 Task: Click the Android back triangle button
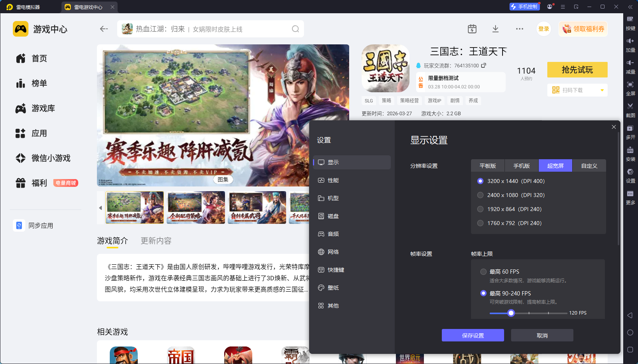coord(630,315)
